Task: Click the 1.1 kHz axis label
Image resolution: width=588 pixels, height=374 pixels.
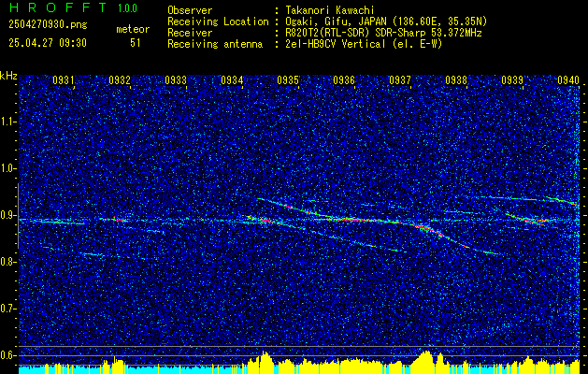Action: [7, 122]
